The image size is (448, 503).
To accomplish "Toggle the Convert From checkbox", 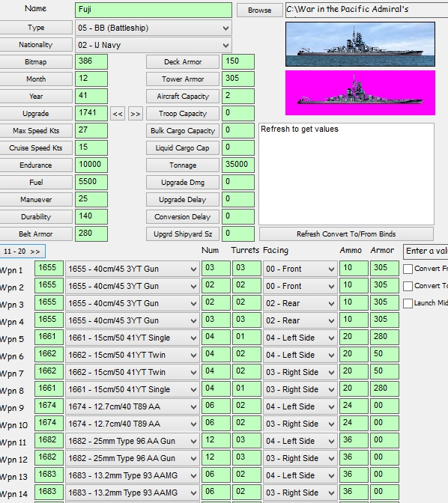I will coord(408,269).
